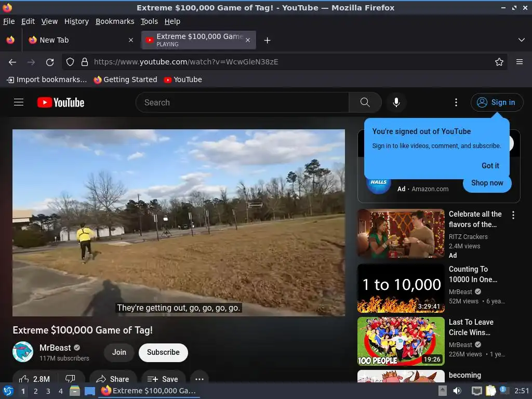Bookmark this page with the star icon

499,62
